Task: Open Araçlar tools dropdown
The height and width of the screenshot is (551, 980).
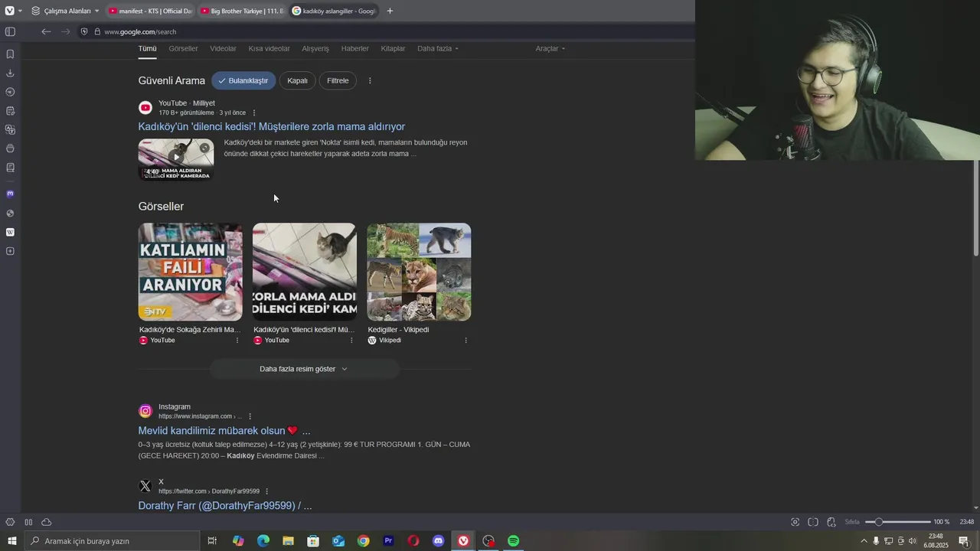Action: (x=550, y=49)
